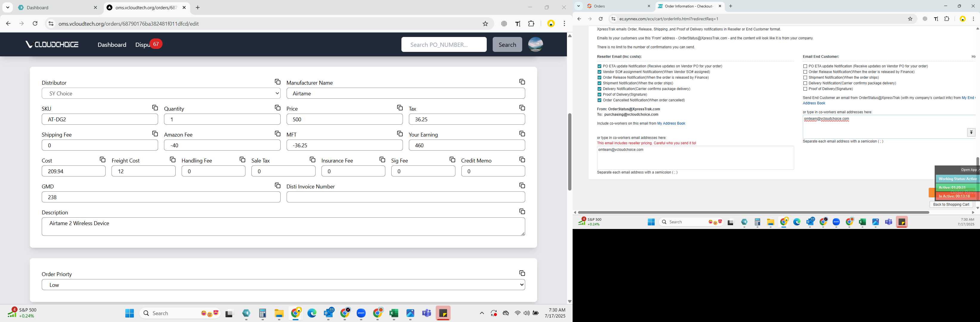
Task: Click the OMS page vertical scrollbar
Action: (570, 152)
